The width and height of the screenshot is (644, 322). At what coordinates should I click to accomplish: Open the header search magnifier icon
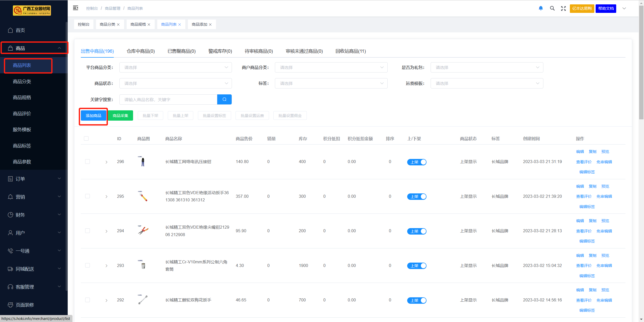click(552, 8)
